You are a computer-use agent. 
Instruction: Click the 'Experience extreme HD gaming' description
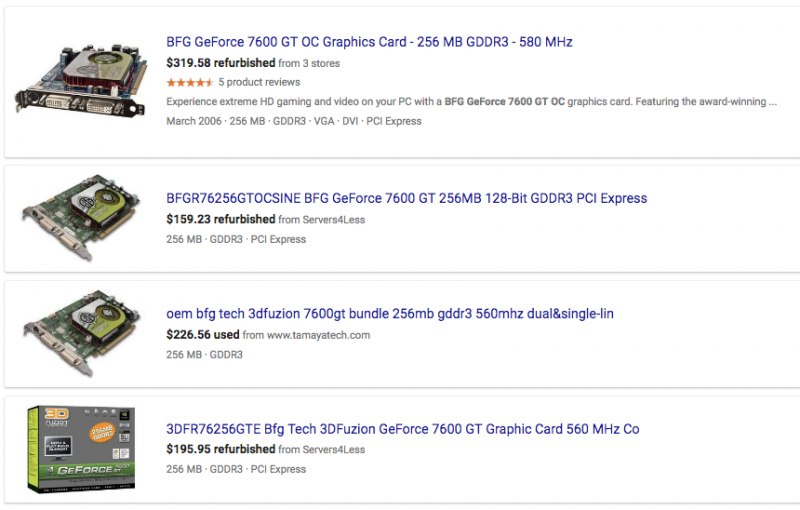[471, 101]
